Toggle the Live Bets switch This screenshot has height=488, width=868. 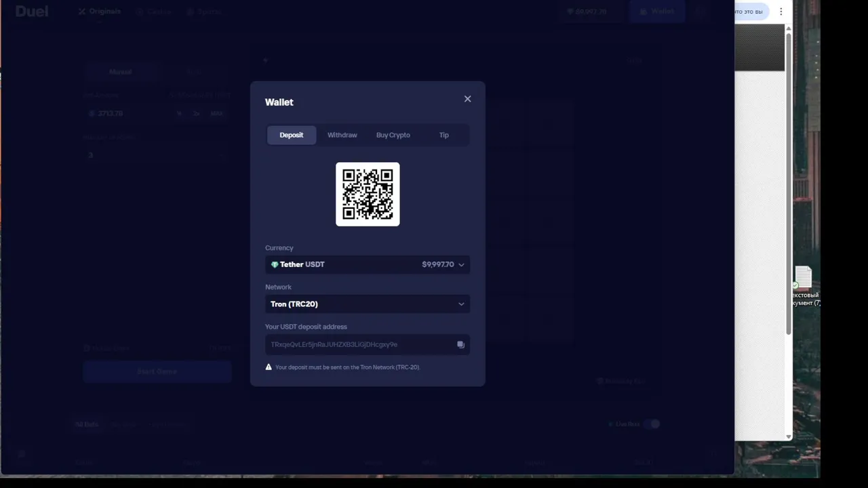pyautogui.click(x=652, y=424)
